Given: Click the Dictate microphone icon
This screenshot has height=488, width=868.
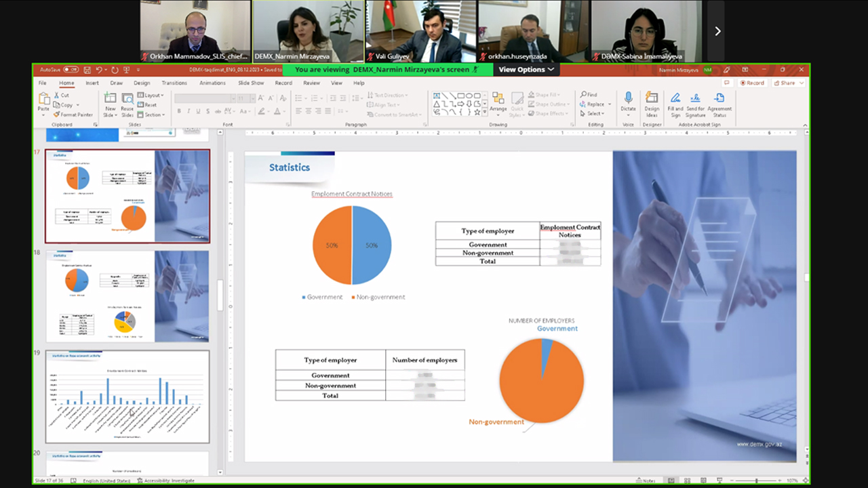Looking at the screenshot, I should point(628,99).
